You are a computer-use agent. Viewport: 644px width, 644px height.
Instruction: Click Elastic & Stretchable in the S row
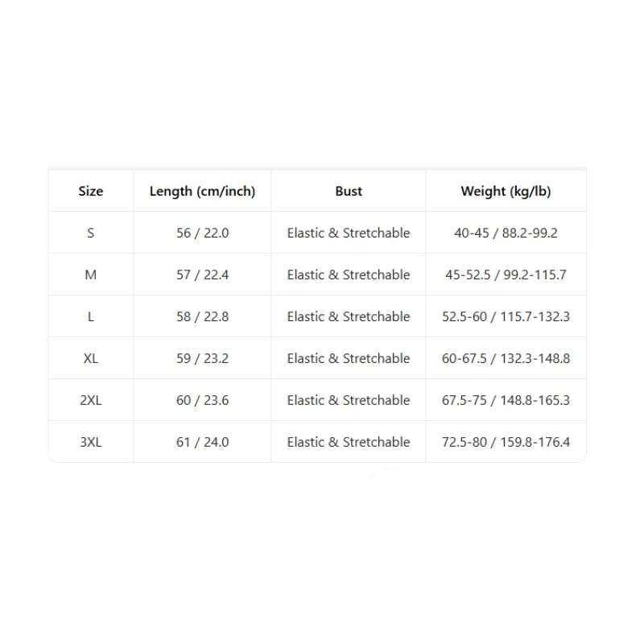349,233
